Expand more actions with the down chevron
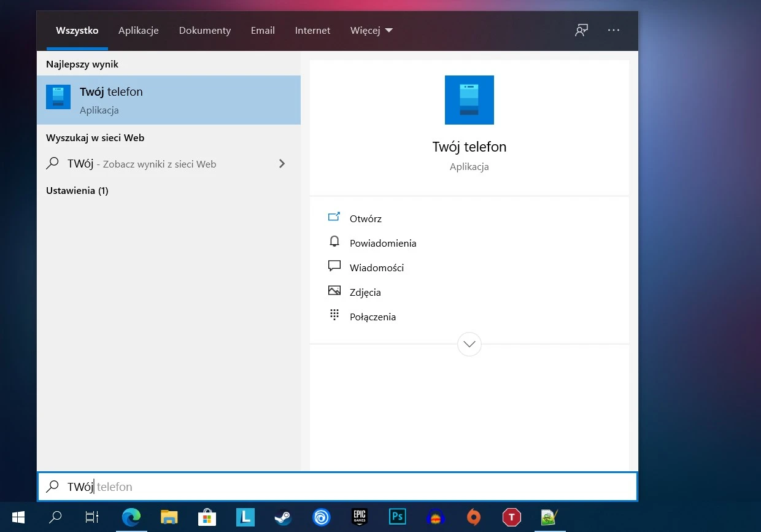 [x=469, y=344]
